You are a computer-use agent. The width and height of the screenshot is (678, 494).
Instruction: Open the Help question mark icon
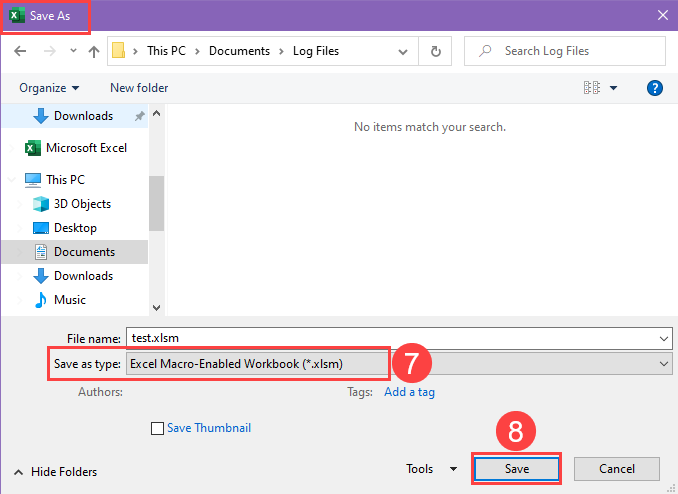click(x=655, y=88)
